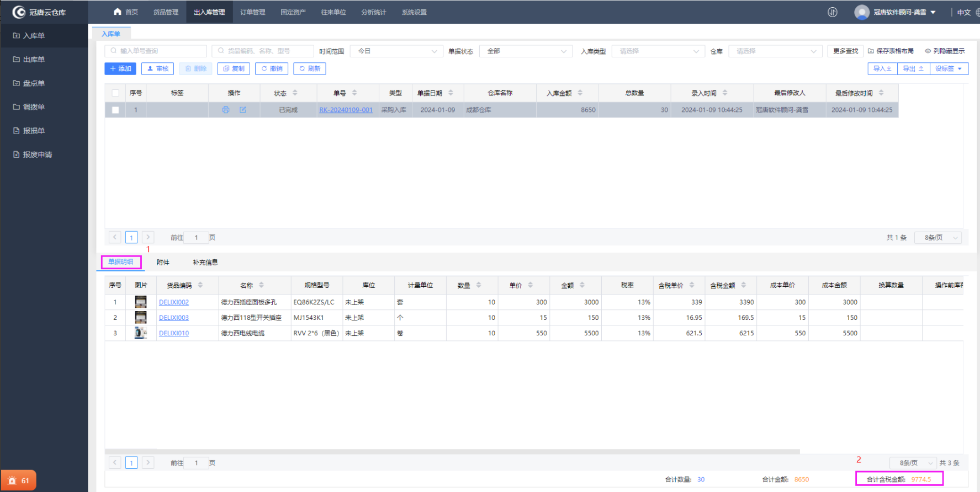Screen dimensions: 980x492
Task: Open the 仓库 dropdown
Action: (x=775, y=51)
